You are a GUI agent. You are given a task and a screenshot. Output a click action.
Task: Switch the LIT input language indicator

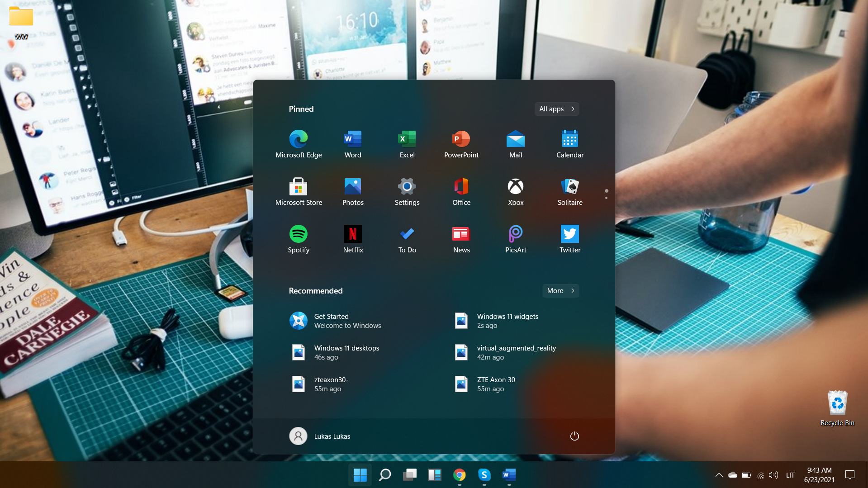coord(790,475)
